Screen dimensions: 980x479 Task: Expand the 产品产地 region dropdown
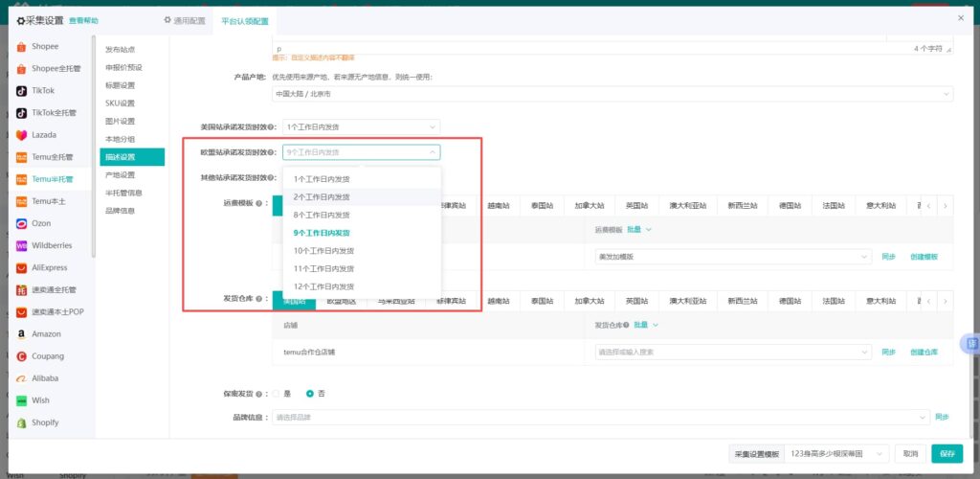coord(612,94)
